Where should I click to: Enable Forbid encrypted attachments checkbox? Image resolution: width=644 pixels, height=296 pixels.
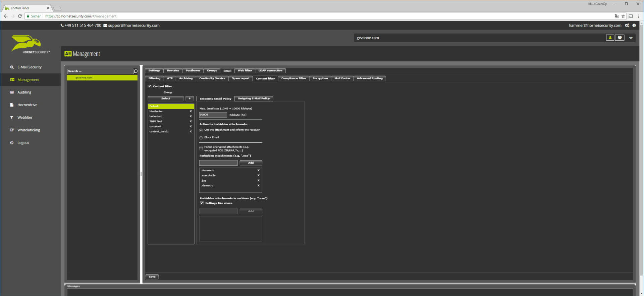(201, 148)
